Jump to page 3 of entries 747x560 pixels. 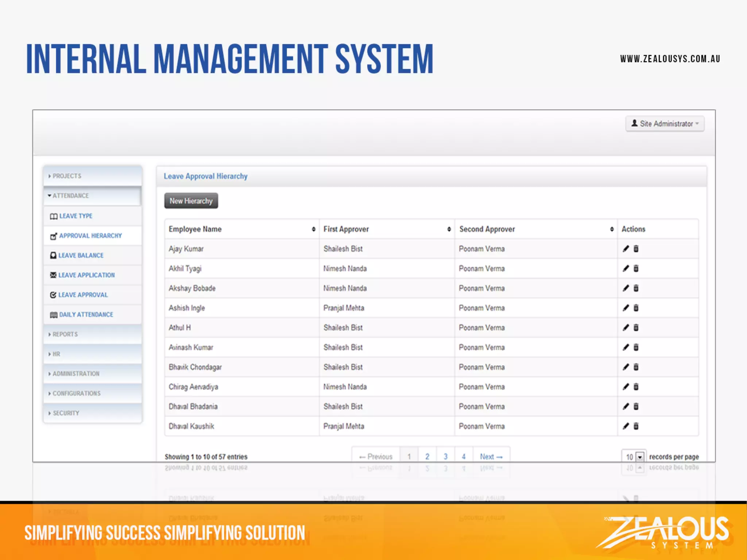[x=445, y=456]
